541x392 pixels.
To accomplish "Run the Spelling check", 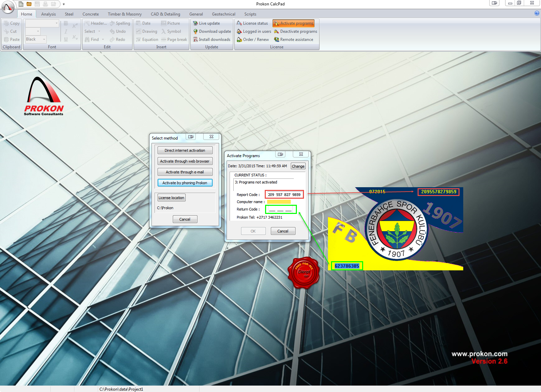I will coord(120,23).
